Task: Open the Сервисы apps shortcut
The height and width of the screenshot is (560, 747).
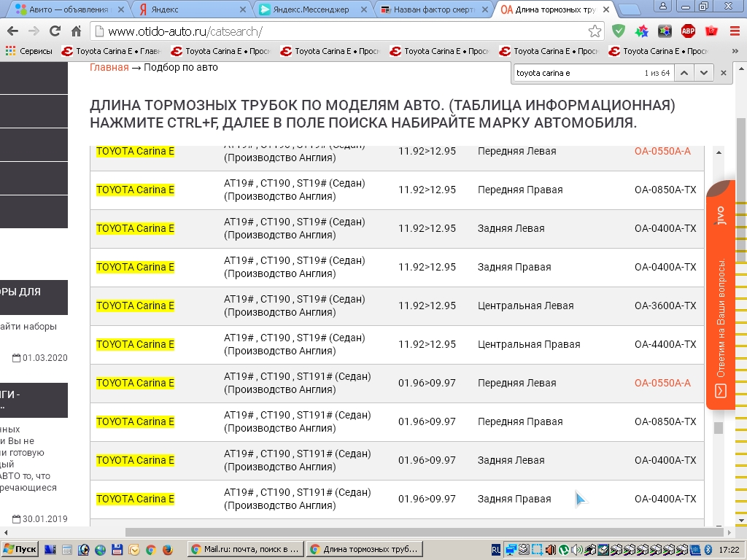Action: [x=28, y=51]
